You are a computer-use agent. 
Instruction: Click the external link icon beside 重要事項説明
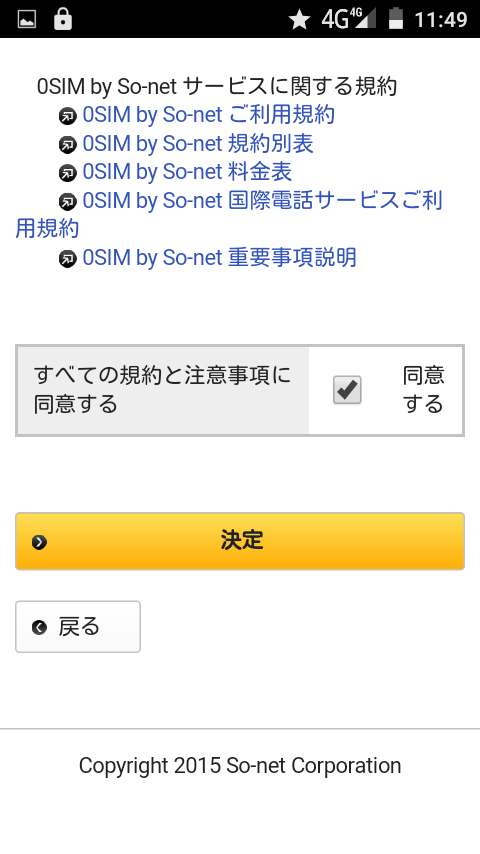click(x=68, y=259)
